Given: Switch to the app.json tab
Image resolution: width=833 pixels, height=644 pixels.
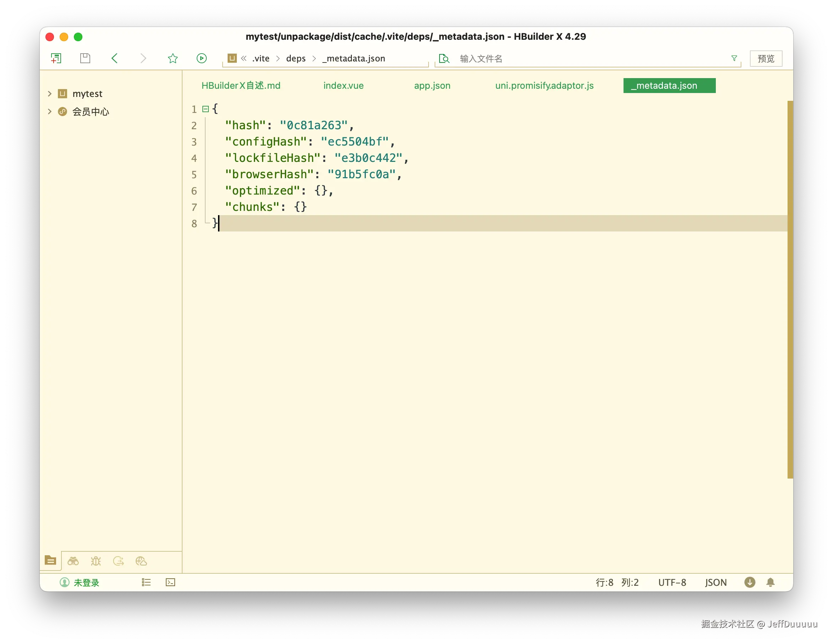Looking at the screenshot, I should point(432,86).
